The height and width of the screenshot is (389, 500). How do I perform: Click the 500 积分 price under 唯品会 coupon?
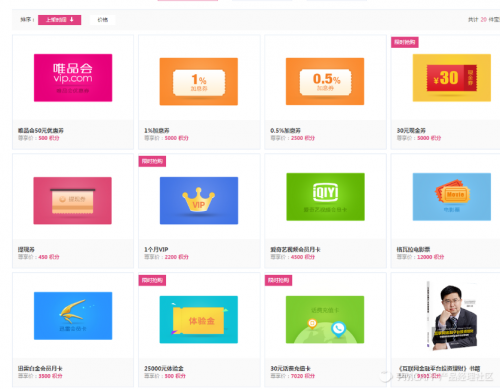click(x=49, y=138)
